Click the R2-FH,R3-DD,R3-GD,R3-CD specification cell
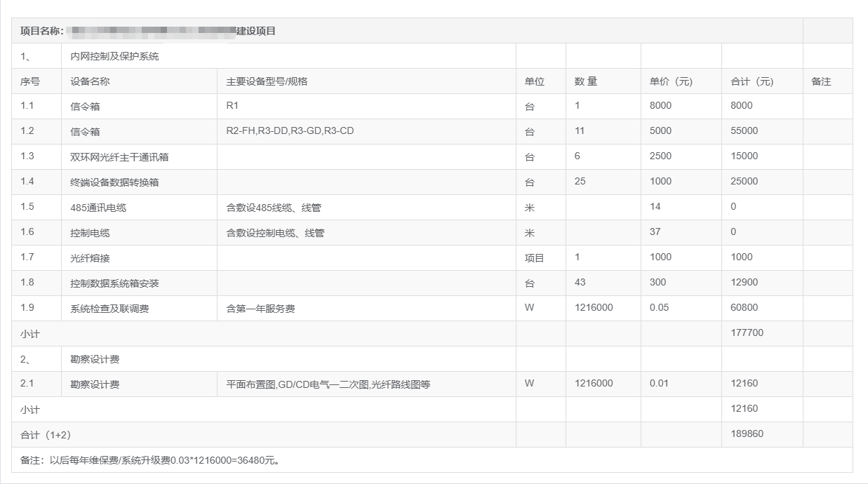The width and height of the screenshot is (868, 484). pos(290,131)
